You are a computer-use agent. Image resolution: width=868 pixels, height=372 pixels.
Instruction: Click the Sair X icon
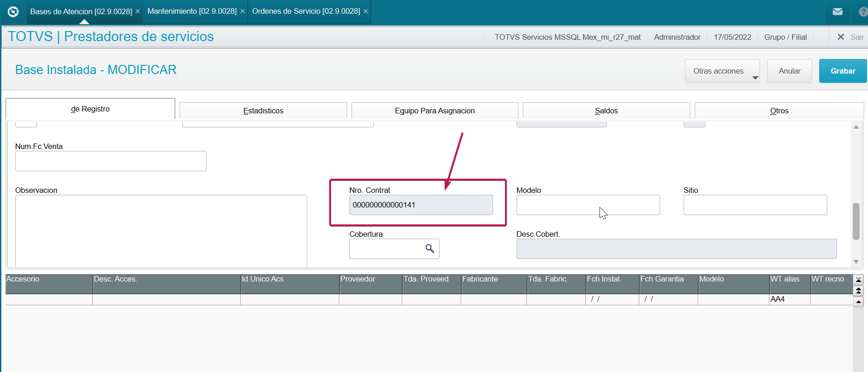[841, 37]
